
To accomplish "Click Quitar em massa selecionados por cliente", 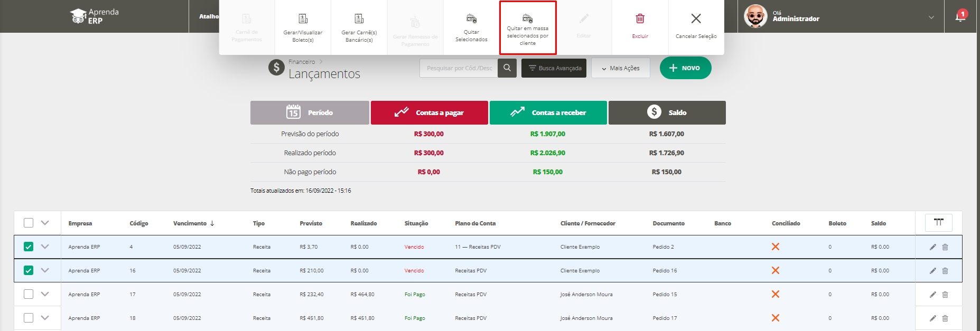I will (x=528, y=27).
